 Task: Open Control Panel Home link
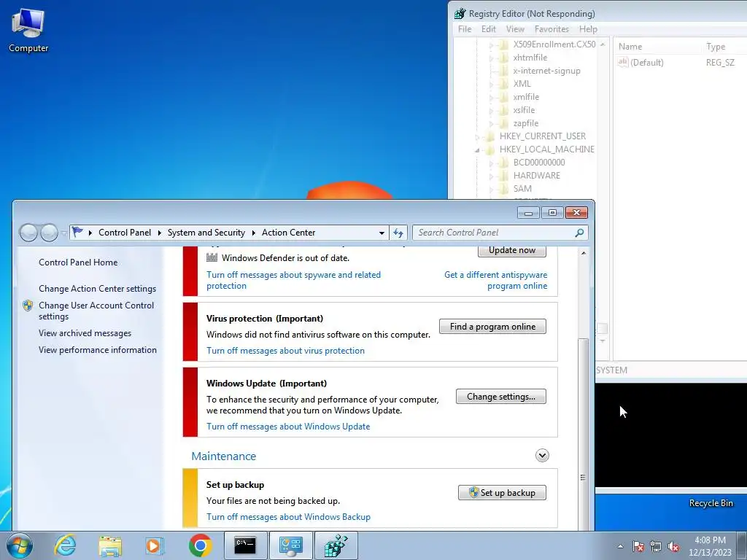[x=78, y=262]
